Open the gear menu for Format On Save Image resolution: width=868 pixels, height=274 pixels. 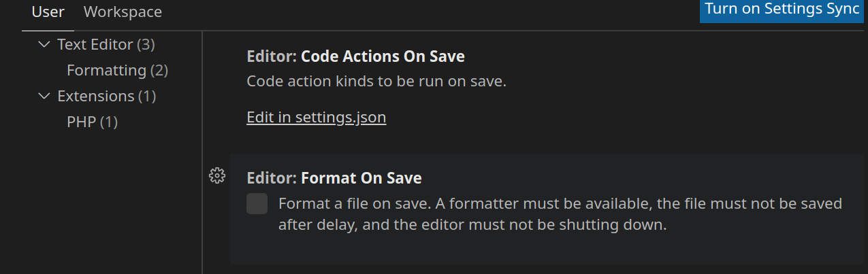point(216,176)
